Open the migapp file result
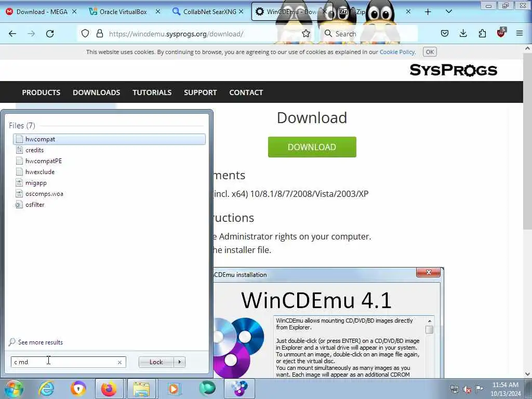The height and width of the screenshot is (399, 532). coord(109,182)
